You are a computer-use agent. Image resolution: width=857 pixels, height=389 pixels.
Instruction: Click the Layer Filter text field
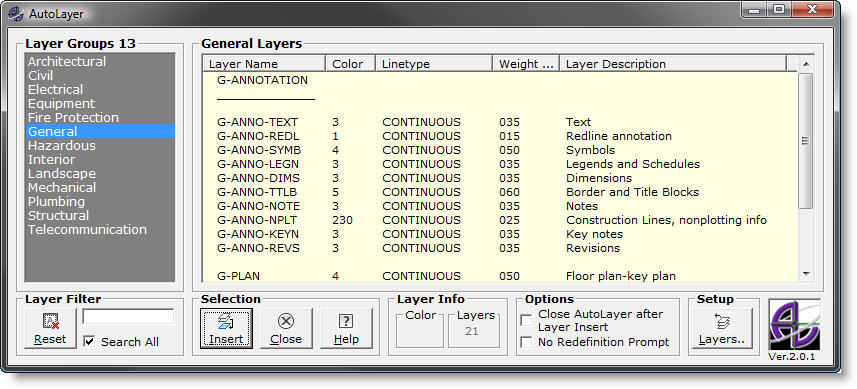click(128, 317)
